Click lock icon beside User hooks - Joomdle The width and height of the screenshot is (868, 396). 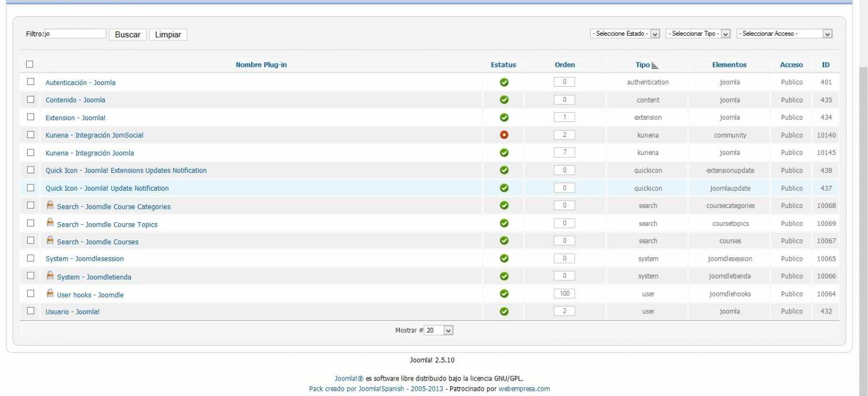point(50,293)
